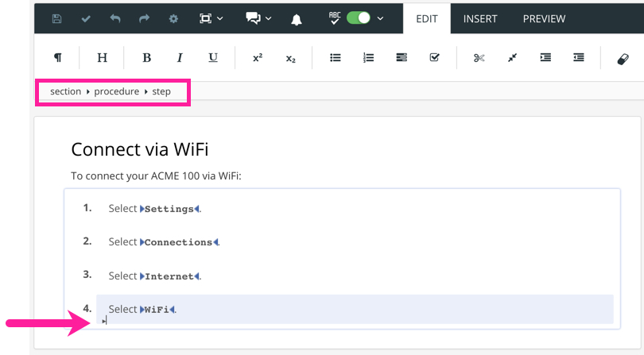Click the scissors cut icon
This screenshot has height=355, width=644.
479,58
